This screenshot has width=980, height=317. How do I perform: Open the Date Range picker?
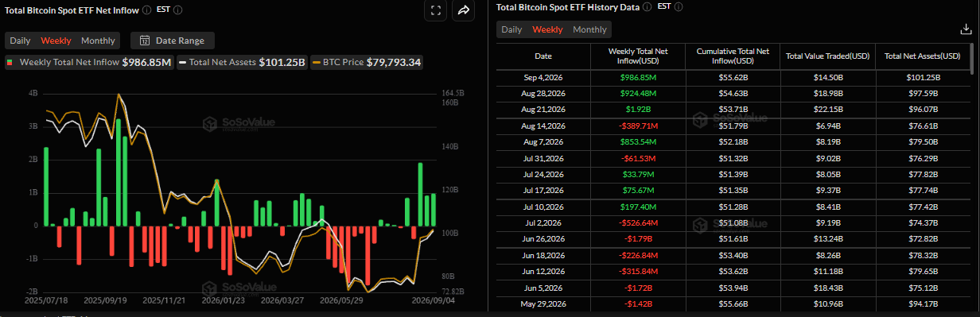(x=172, y=41)
